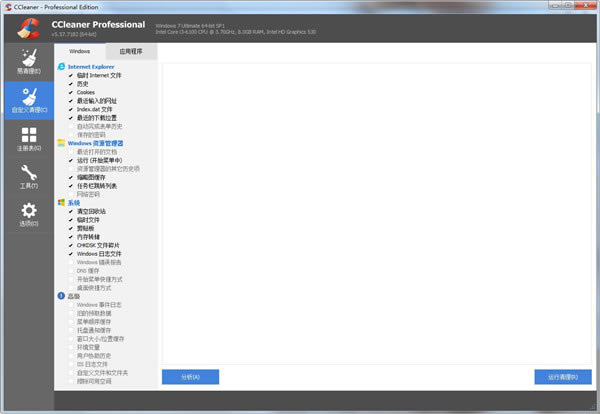The image size is (600, 414).
Task: Enable 擦除可用空间 checkbox
Action: 71,381
